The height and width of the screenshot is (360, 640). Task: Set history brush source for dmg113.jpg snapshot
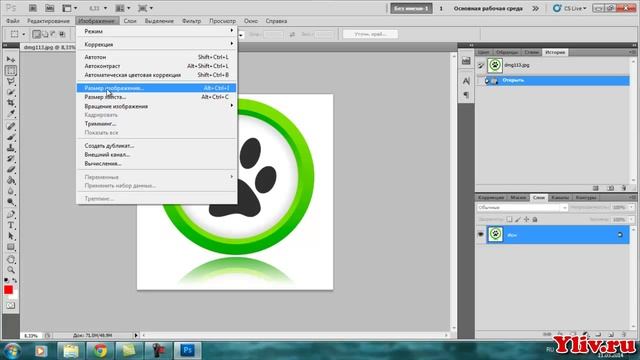click(x=481, y=65)
